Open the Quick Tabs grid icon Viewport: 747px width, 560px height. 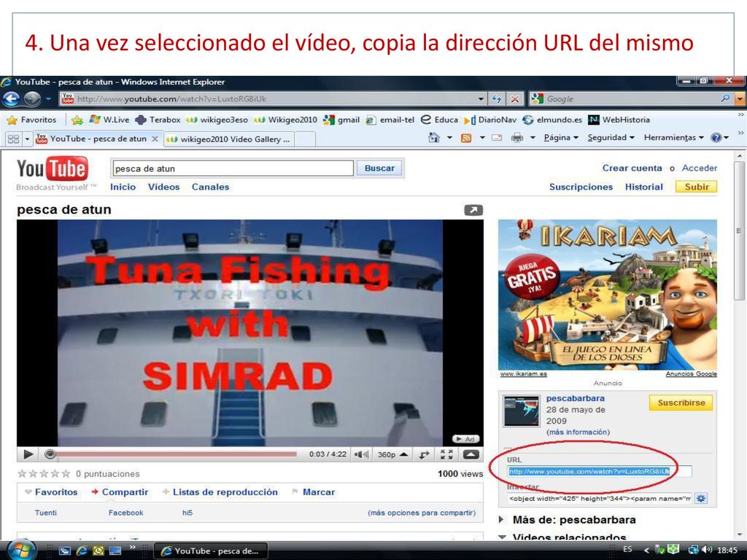(x=13, y=139)
